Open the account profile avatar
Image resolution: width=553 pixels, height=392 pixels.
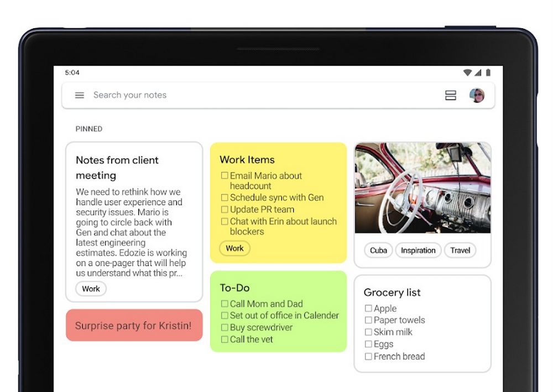tap(477, 95)
